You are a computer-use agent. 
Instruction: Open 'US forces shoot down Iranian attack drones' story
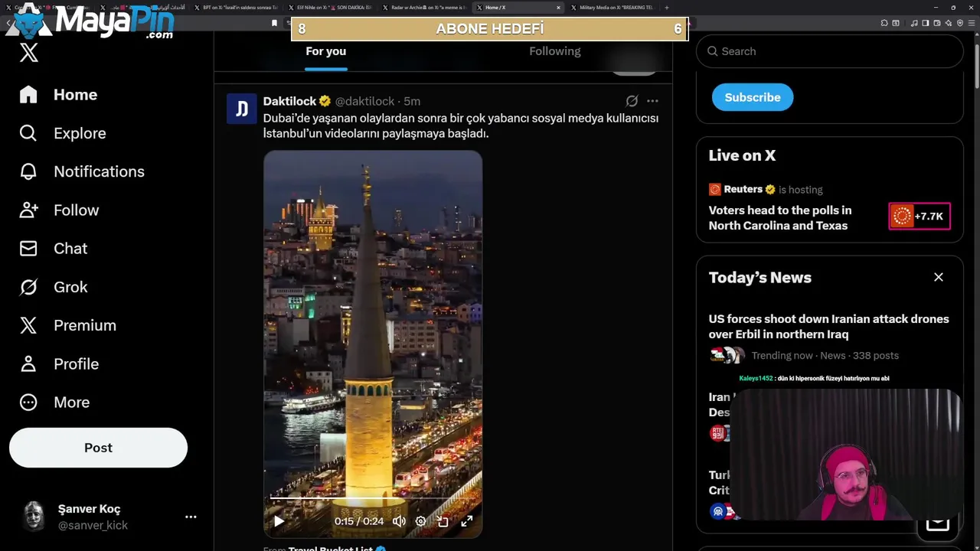pos(829,327)
